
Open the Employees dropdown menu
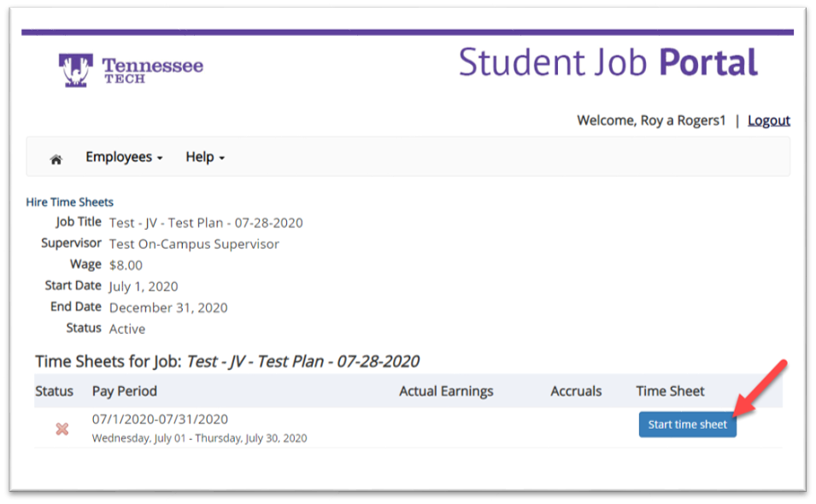(124, 157)
